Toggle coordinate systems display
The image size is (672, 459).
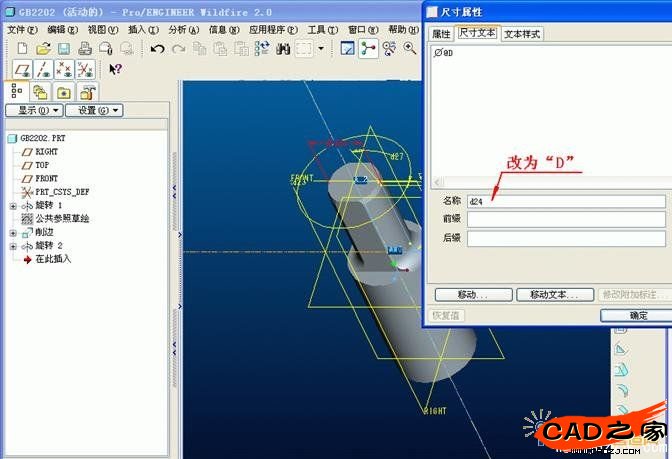tap(85, 69)
